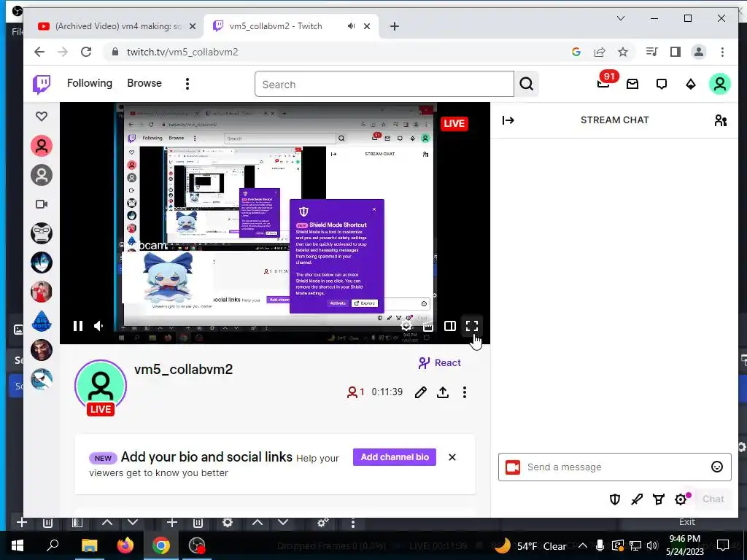Screen dimensions: 747x560
Task: Open the three-dot menu next to Browse
Action: coord(187,84)
